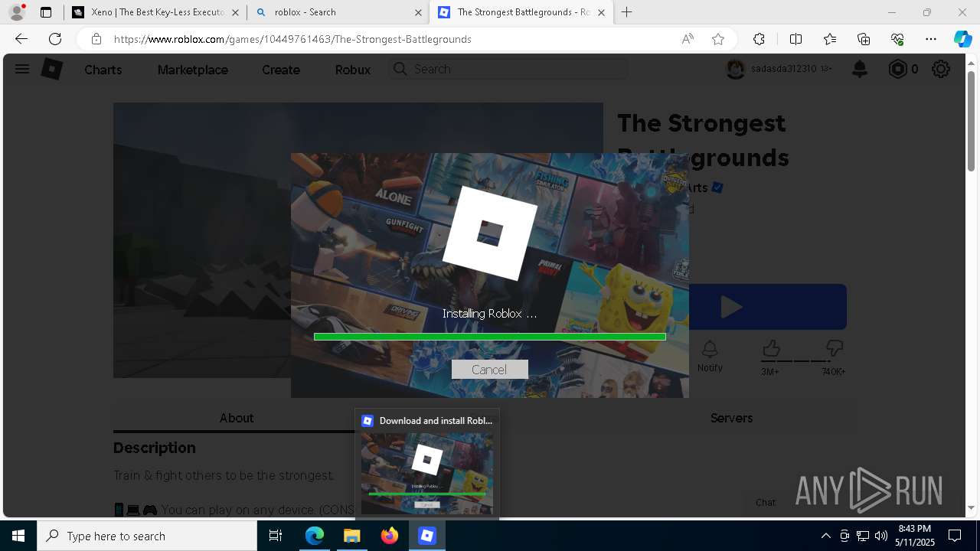This screenshot has height=551, width=980.
Task: Open the Robux menu item
Action: tap(353, 70)
